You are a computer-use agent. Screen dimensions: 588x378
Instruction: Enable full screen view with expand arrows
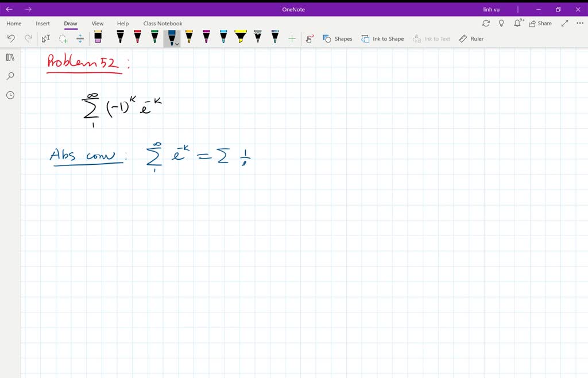(564, 23)
